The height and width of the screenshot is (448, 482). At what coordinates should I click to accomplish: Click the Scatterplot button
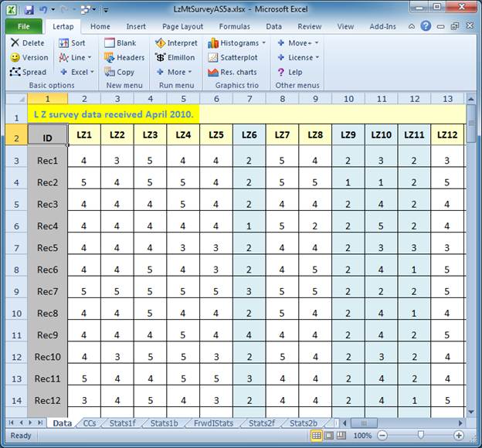click(235, 58)
